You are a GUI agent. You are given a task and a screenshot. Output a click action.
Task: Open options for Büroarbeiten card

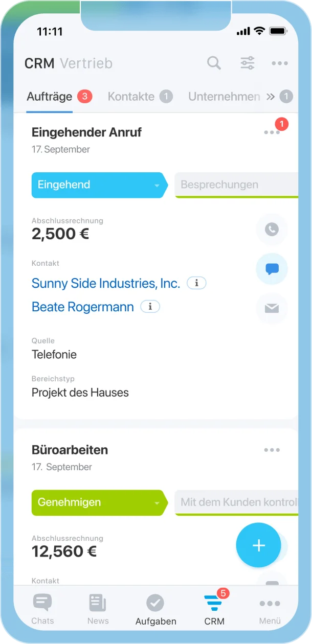click(x=272, y=450)
